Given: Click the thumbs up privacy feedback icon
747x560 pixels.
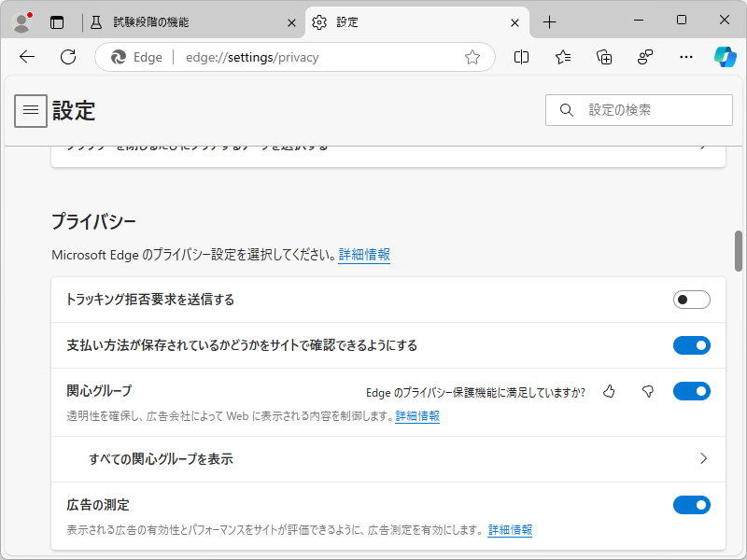Looking at the screenshot, I should pyautogui.click(x=609, y=391).
